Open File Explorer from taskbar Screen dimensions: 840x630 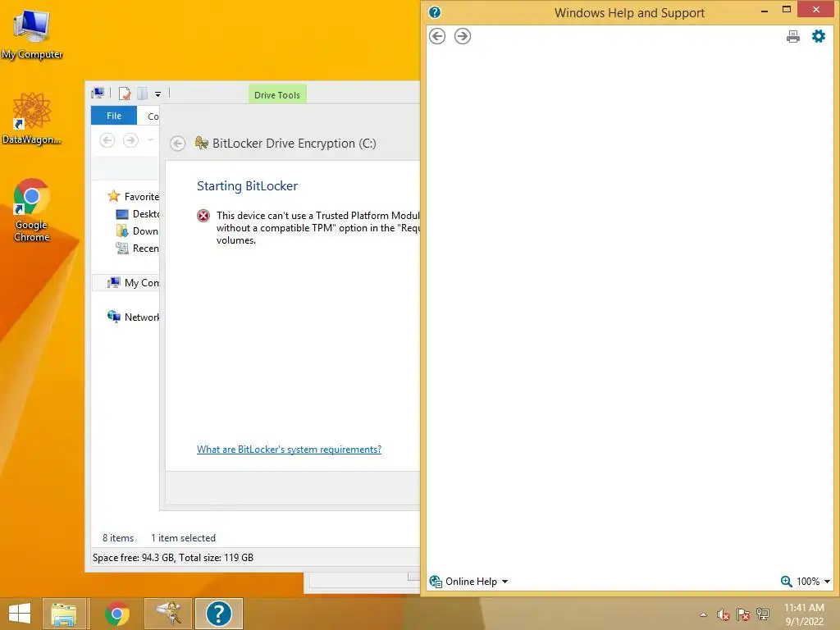(63, 614)
